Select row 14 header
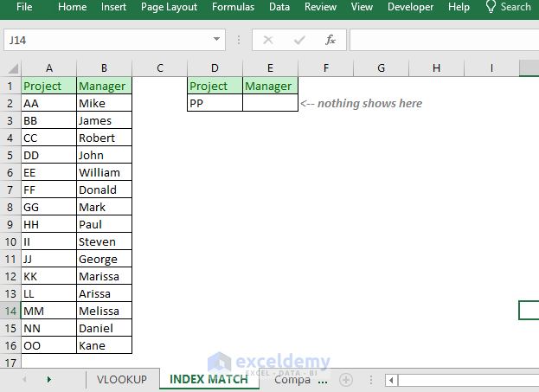539x392 pixels. pos(10,311)
